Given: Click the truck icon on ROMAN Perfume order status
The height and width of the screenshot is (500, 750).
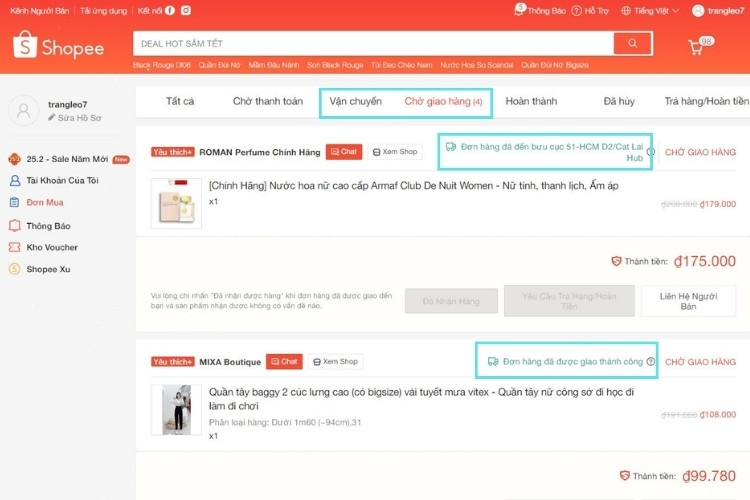Looking at the screenshot, I should pyautogui.click(x=451, y=146).
